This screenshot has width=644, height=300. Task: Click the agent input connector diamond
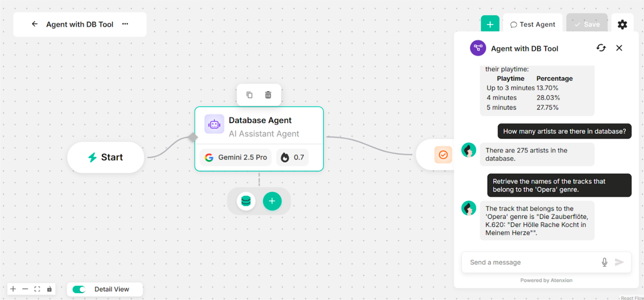193,137
